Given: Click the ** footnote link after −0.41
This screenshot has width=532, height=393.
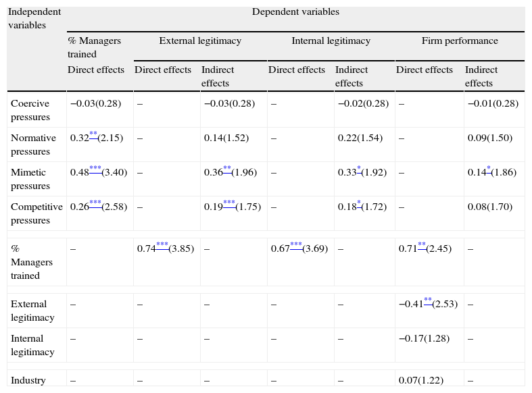Looking at the screenshot, I should coord(428,301).
